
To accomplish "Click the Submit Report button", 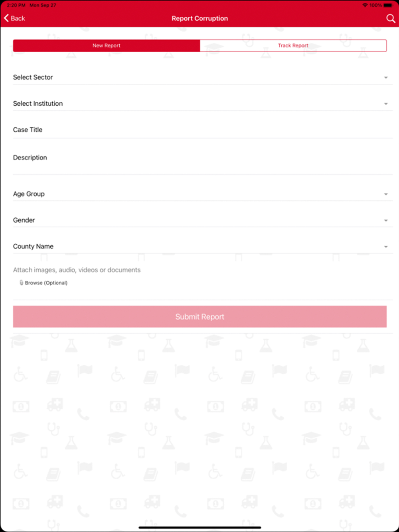I will pyautogui.click(x=200, y=317).
